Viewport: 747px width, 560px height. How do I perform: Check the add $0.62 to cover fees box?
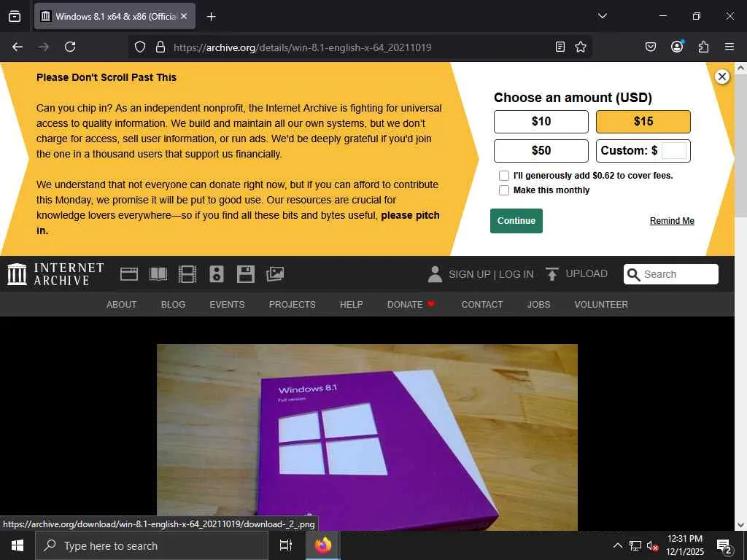[x=504, y=176]
